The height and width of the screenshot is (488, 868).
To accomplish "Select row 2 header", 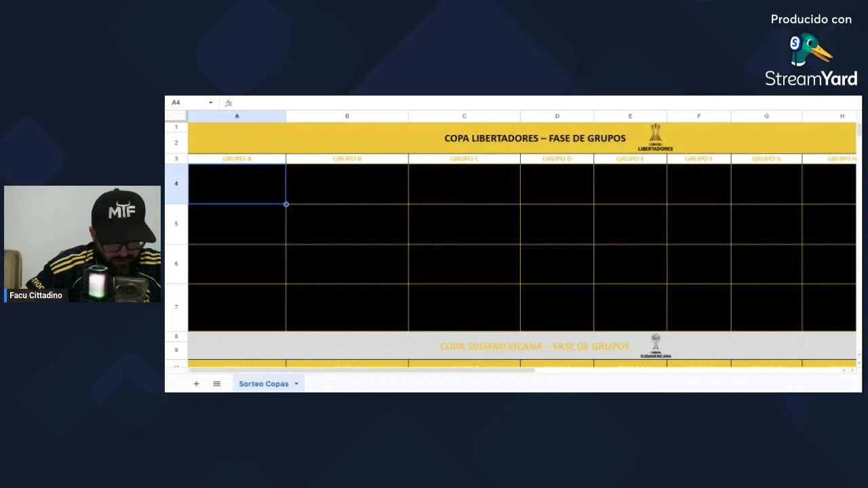I will pyautogui.click(x=176, y=142).
